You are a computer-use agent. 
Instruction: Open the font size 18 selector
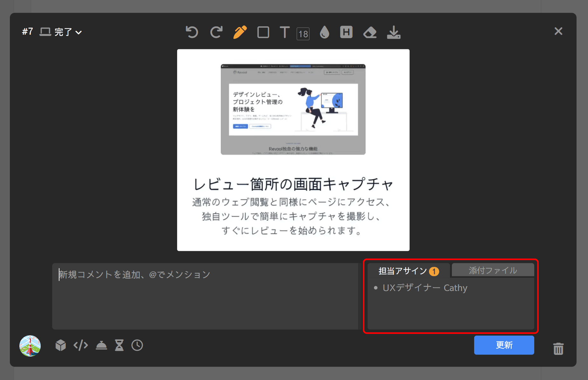pos(303,34)
